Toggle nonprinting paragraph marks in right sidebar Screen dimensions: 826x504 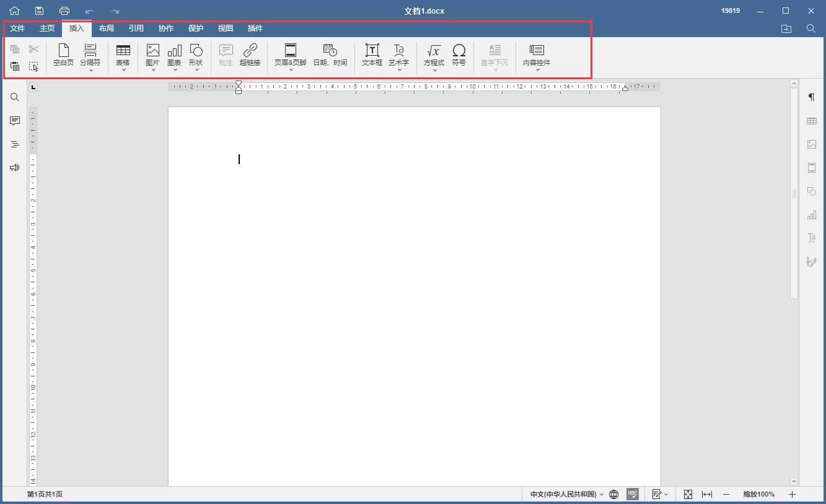tap(811, 97)
